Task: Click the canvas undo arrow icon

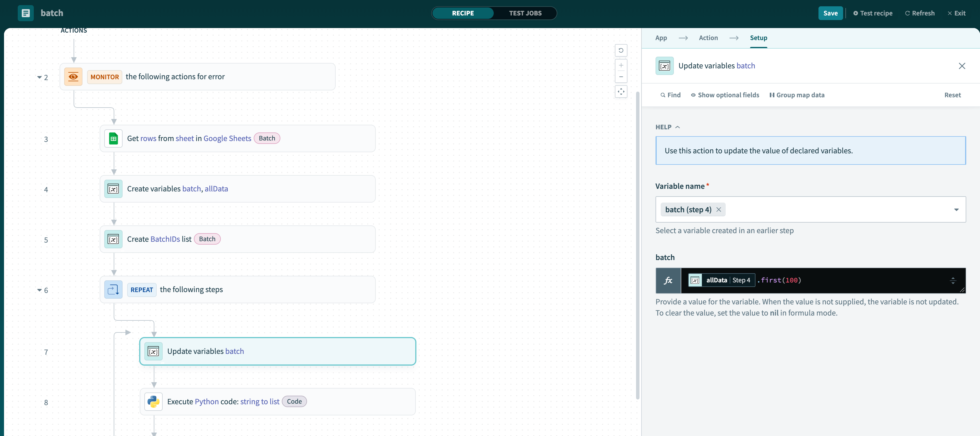Action: point(621,51)
